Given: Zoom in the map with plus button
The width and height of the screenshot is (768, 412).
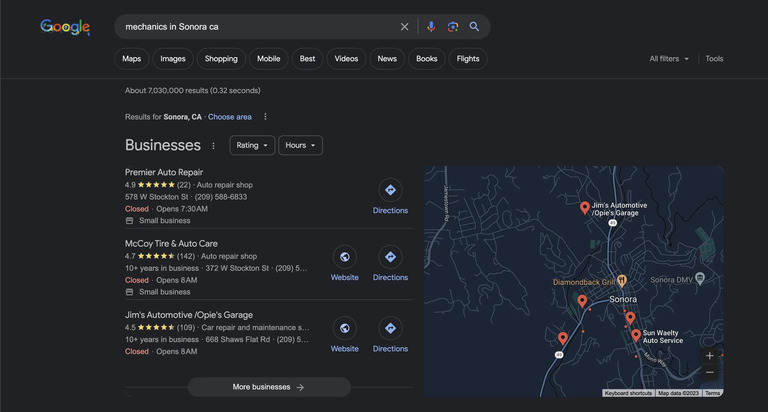Looking at the screenshot, I should click(x=709, y=356).
